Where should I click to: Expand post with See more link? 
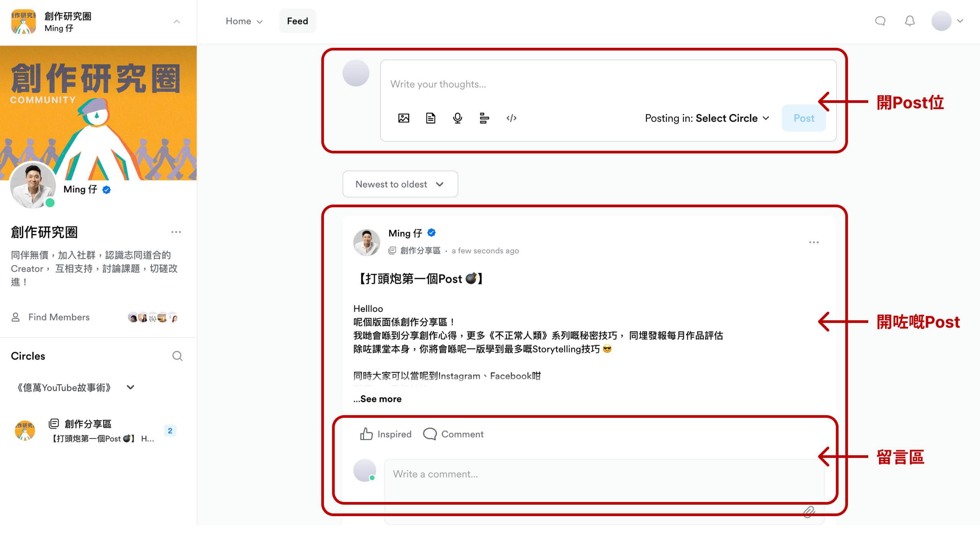(x=381, y=399)
